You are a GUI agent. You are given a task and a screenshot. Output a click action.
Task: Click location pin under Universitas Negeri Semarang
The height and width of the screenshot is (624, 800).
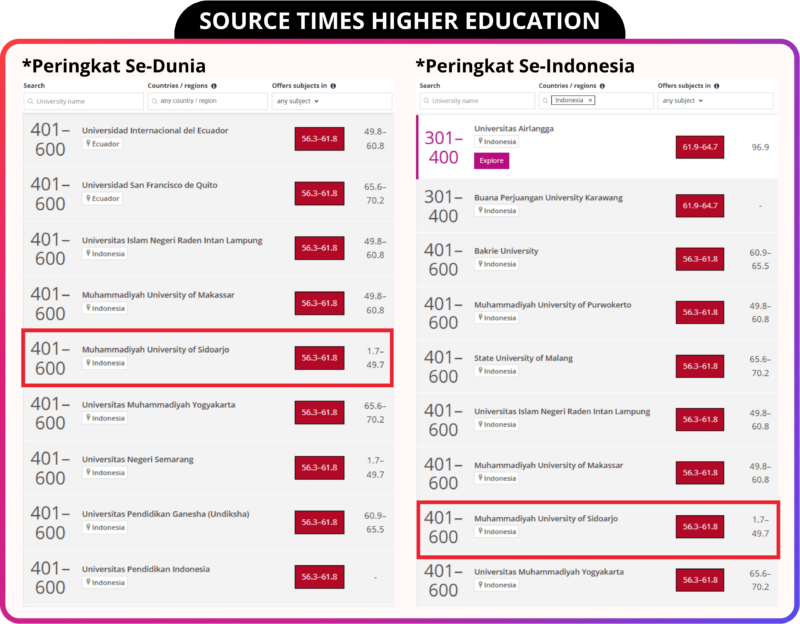[89, 473]
